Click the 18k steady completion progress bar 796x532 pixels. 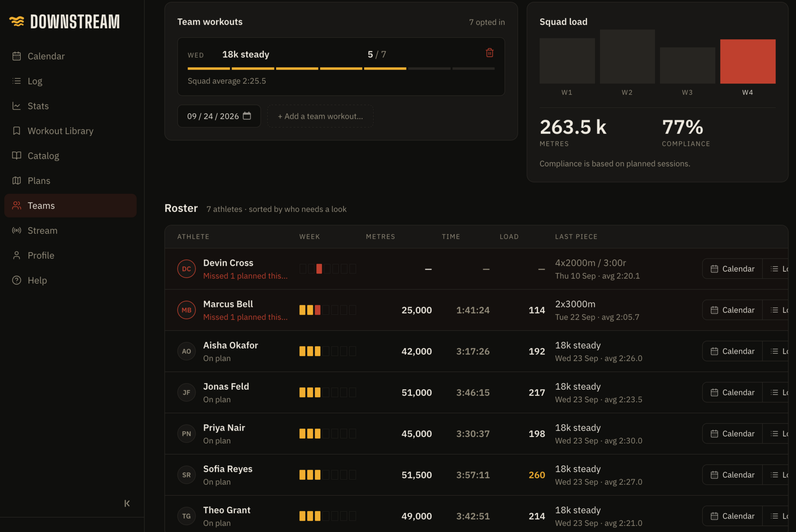tap(341, 69)
